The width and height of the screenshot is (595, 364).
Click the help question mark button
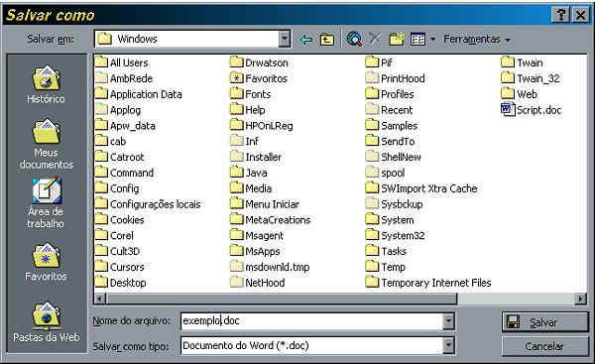tap(561, 15)
